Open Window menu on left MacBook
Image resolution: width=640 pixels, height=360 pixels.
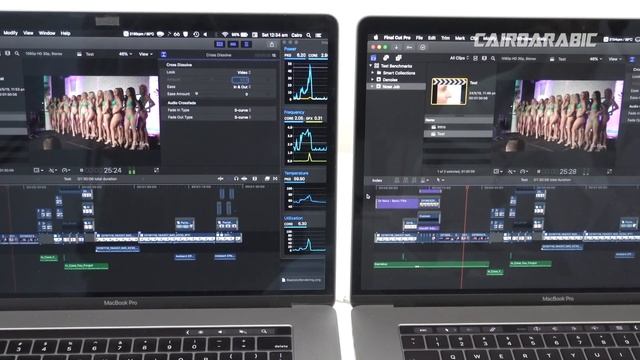47,33
